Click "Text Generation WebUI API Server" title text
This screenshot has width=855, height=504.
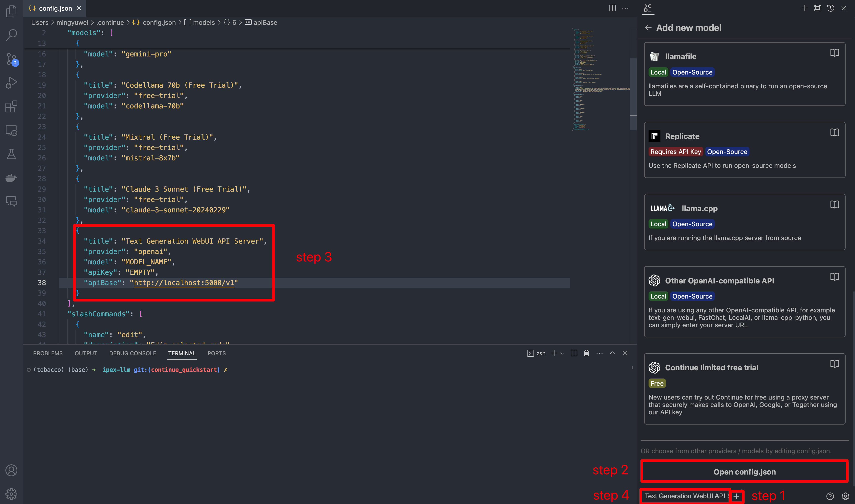(192, 241)
